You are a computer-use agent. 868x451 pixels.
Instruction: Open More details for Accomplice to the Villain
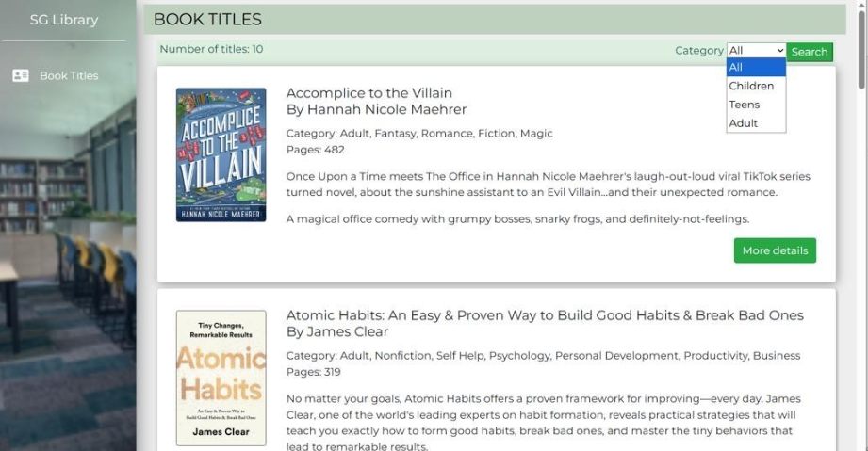775,250
